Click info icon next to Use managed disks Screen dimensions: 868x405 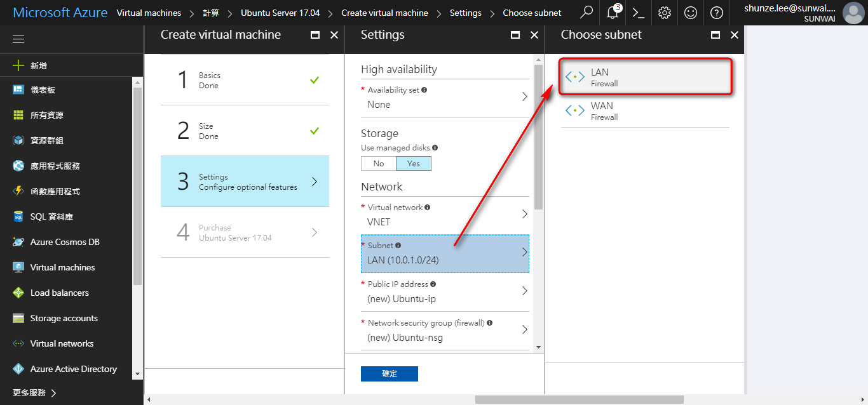click(x=435, y=147)
